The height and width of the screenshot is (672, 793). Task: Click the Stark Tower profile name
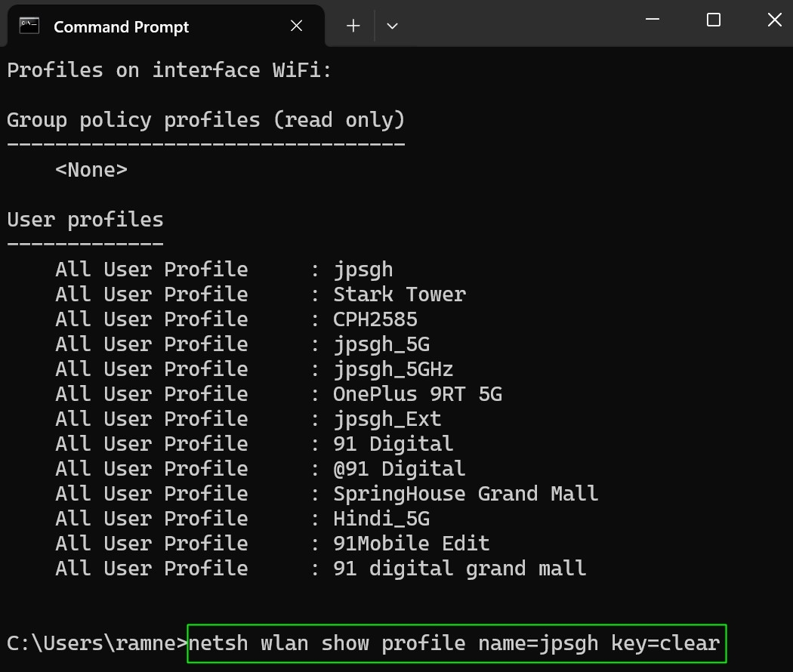point(400,294)
